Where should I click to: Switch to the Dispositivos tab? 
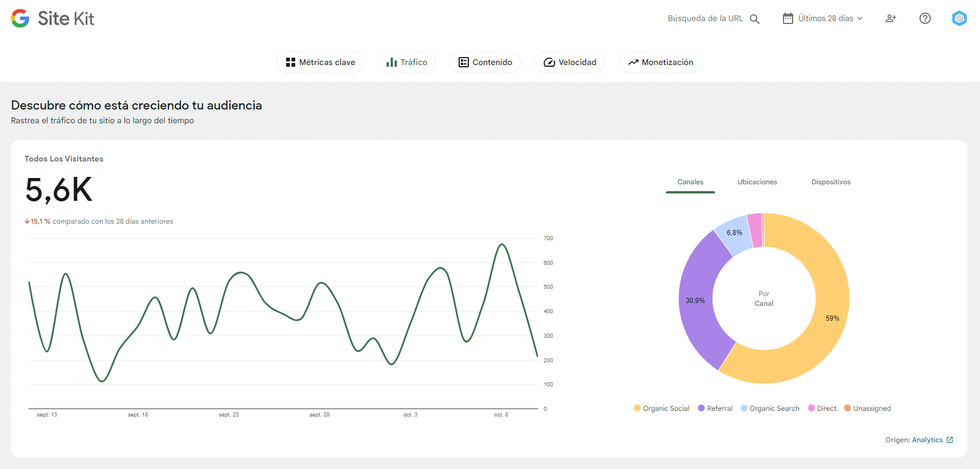(830, 182)
